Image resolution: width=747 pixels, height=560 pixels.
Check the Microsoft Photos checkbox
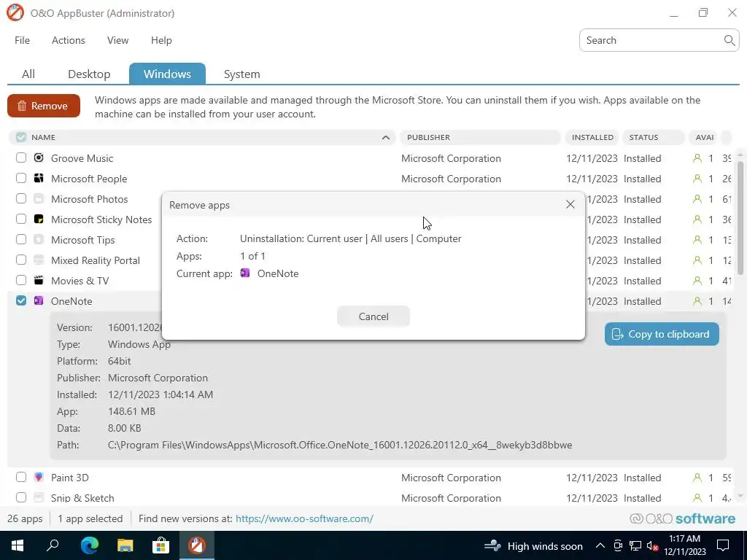pos(21,198)
